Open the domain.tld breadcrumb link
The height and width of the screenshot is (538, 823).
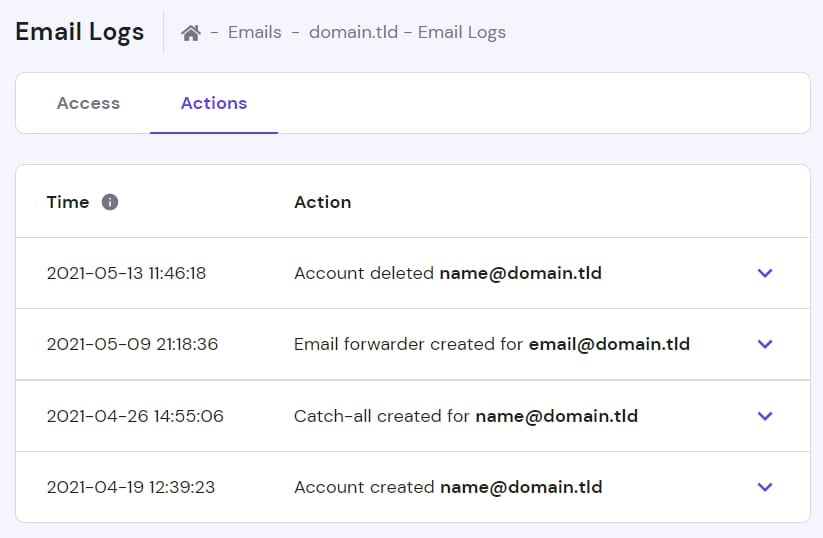coord(353,33)
